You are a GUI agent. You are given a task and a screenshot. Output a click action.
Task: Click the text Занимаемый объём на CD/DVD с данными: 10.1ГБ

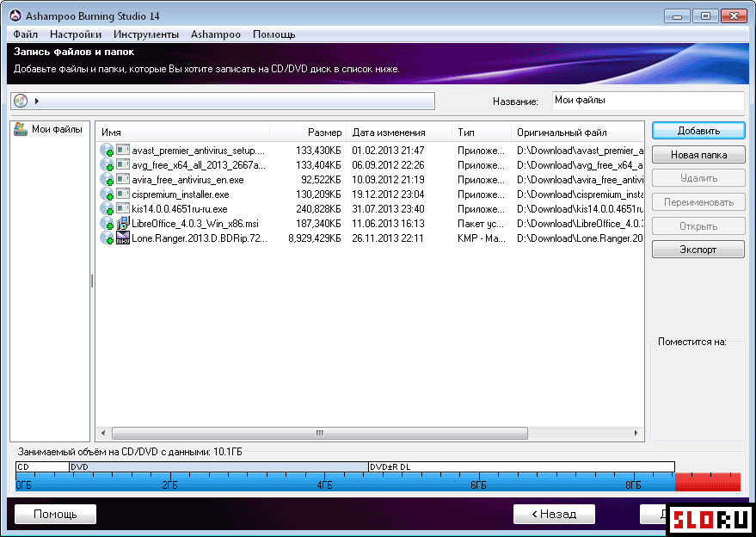tap(130, 452)
